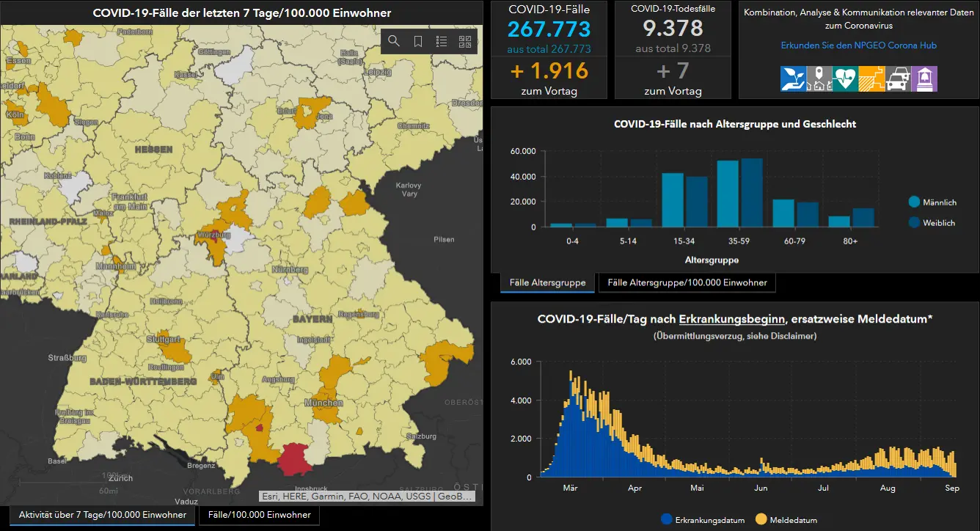Toggle the Weiblich legend series
Screen dimensions: 980x531
[x=932, y=222]
